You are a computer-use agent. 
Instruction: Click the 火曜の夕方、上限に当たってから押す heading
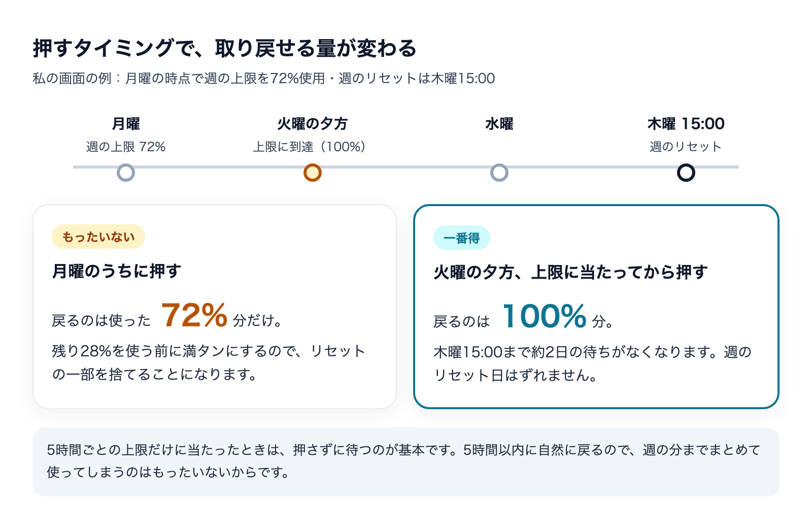pyautogui.click(x=570, y=272)
